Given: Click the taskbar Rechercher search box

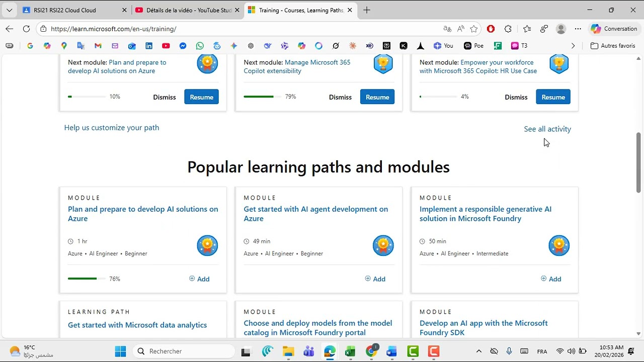Looking at the screenshot, I should click(x=183, y=351).
